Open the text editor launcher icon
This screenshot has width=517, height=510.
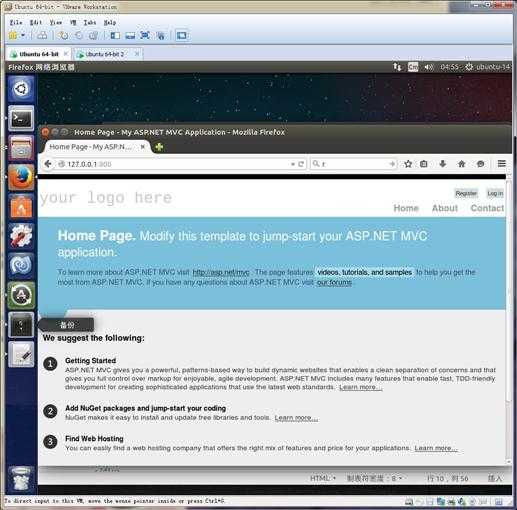point(21,354)
